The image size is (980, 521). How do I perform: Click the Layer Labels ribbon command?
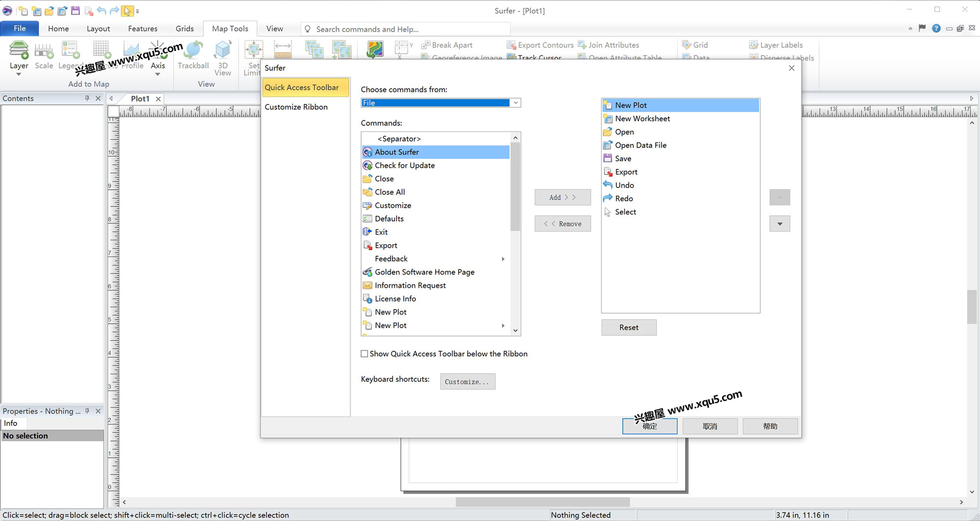coord(776,45)
